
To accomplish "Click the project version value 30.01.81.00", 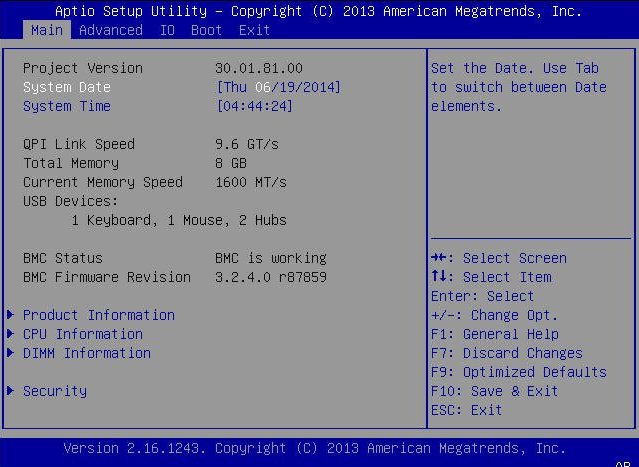I will click(259, 68).
